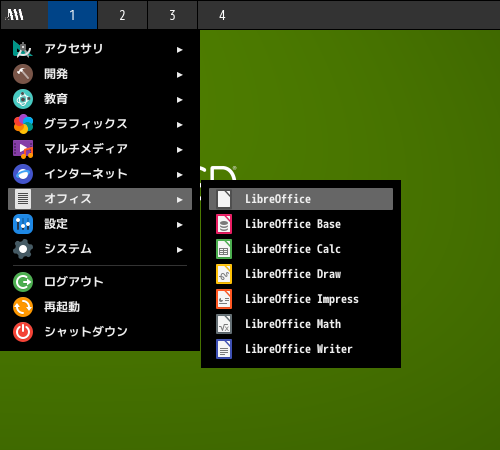Screen dimensions: 500x450
Task: Launch LibreOffice Base
Action: (x=301, y=224)
